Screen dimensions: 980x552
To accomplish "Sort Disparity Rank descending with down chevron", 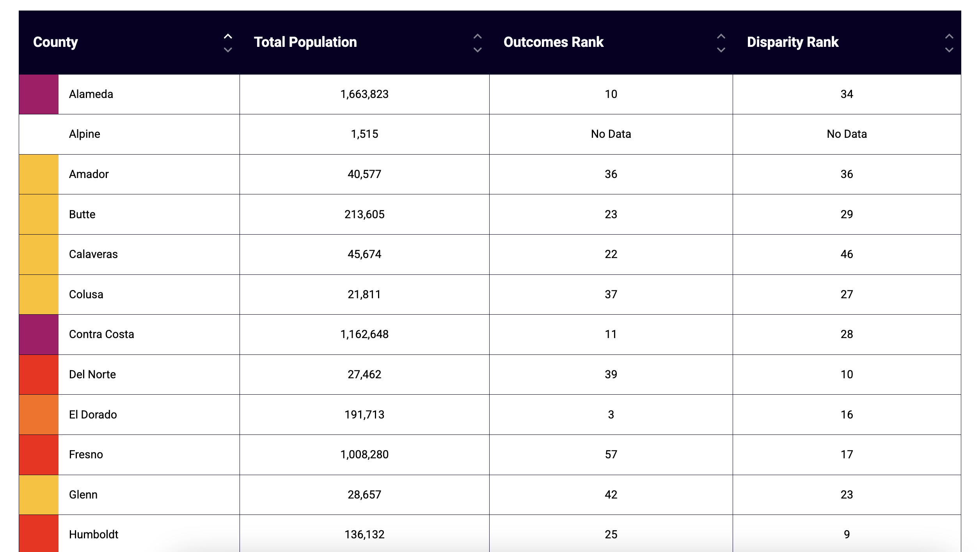I will [x=949, y=50].
